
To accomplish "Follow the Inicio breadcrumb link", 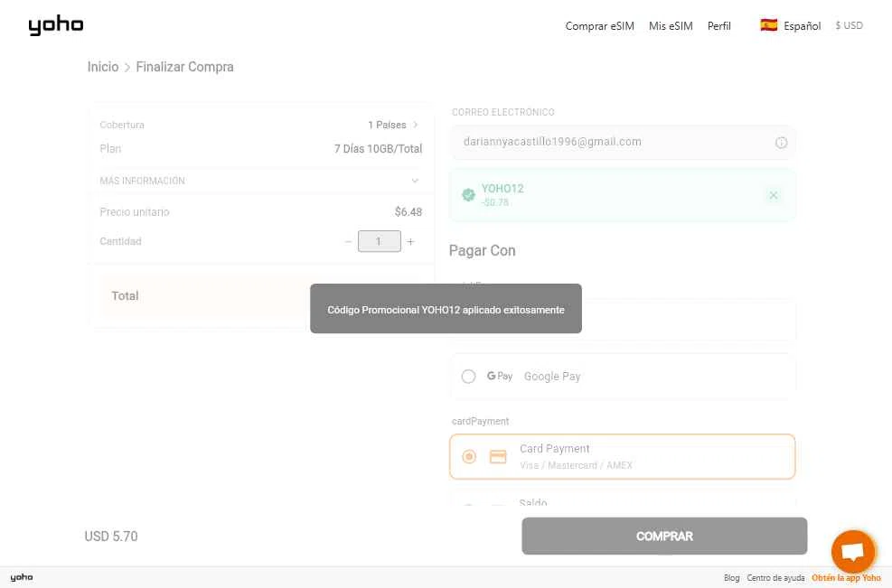I will pyautogui.click(x=103, y=67).
